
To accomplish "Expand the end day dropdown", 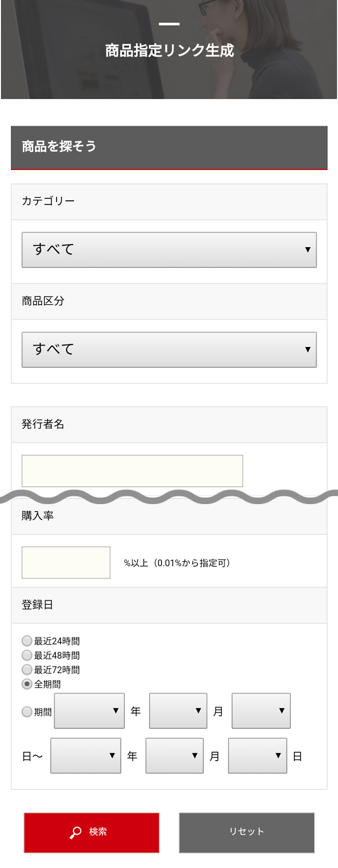I will pyautogui.click(x=257, y=756).
